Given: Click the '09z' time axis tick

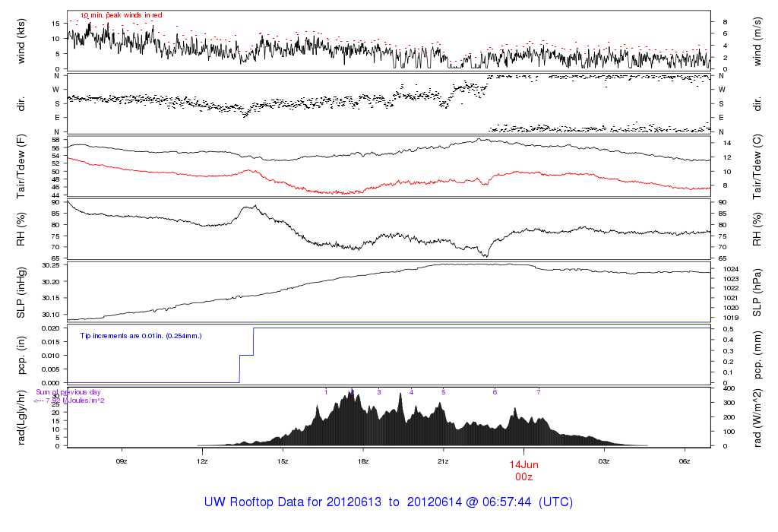Looking at the screenshot, I should (122, 461).
